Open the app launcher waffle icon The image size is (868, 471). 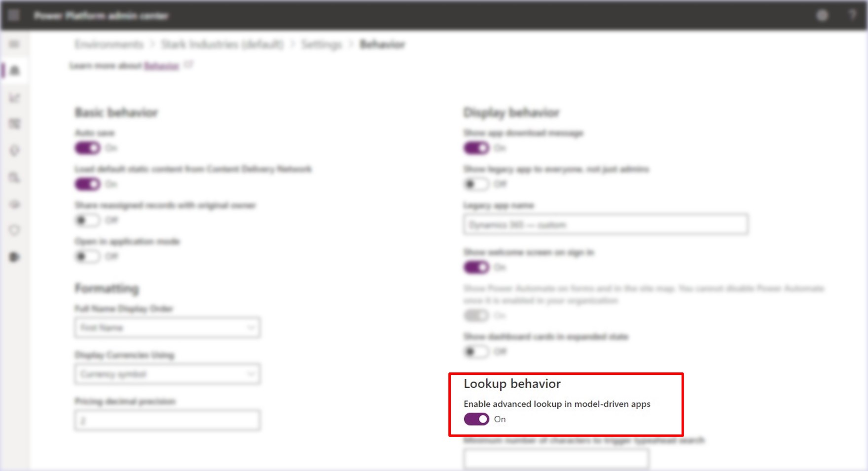pos(14,15)
